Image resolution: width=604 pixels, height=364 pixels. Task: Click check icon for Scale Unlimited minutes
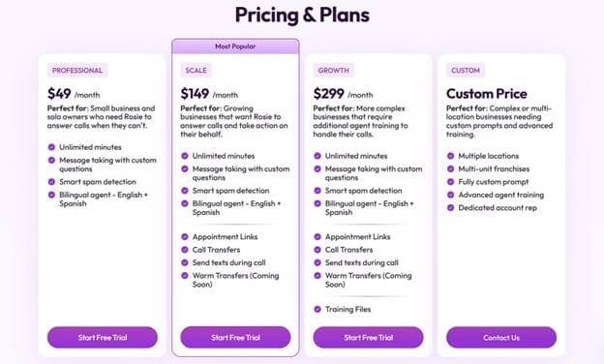point(185,156)
